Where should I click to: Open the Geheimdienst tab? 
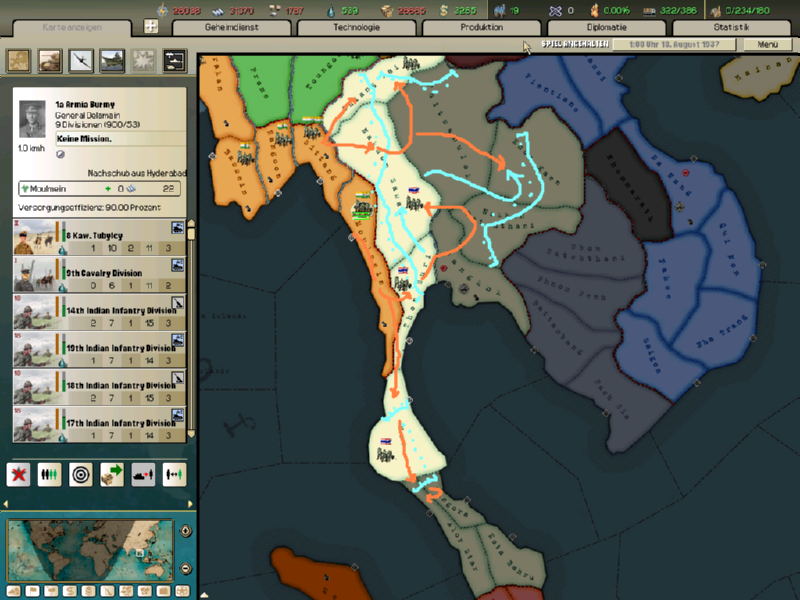pos(232,28)
